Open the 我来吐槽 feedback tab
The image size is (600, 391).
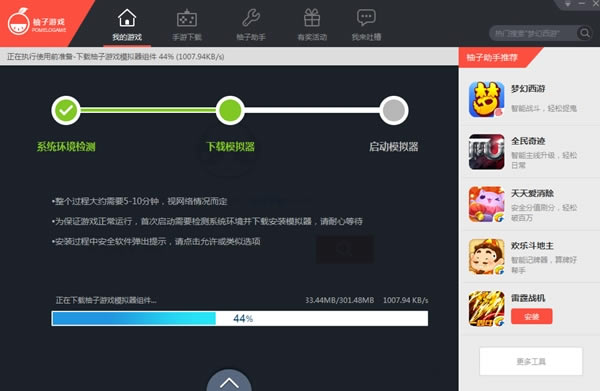(366, 25)
